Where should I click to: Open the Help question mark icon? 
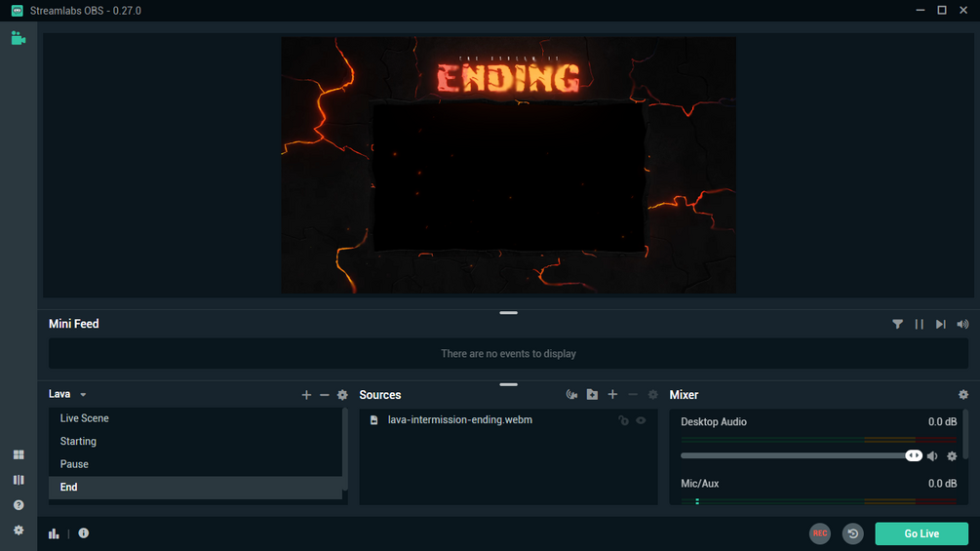click(x=19, y=505)
